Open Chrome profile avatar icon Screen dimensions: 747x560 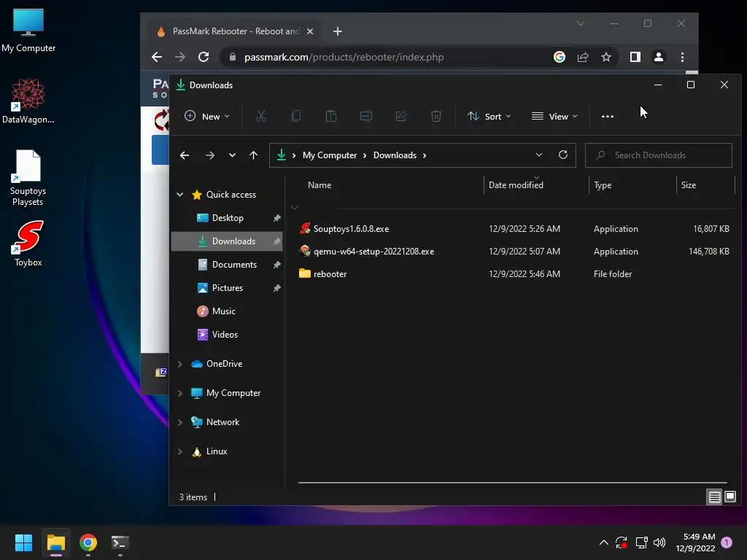[659, 57]
